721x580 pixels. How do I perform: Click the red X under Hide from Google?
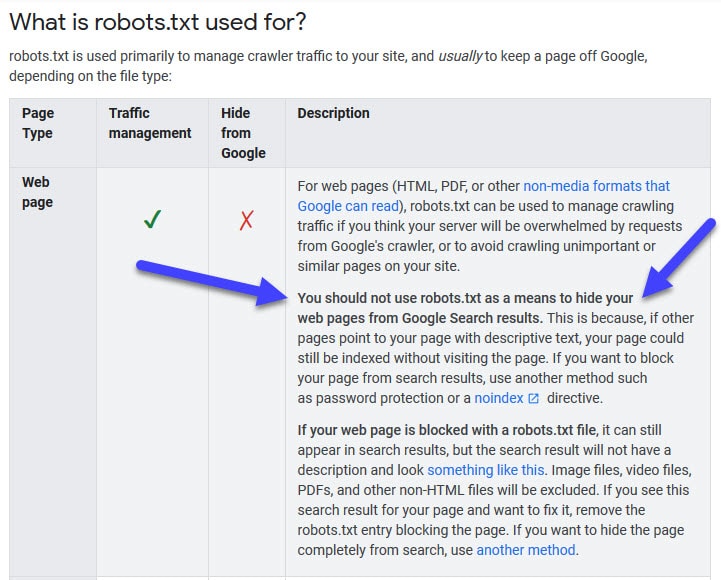(246, 220)
